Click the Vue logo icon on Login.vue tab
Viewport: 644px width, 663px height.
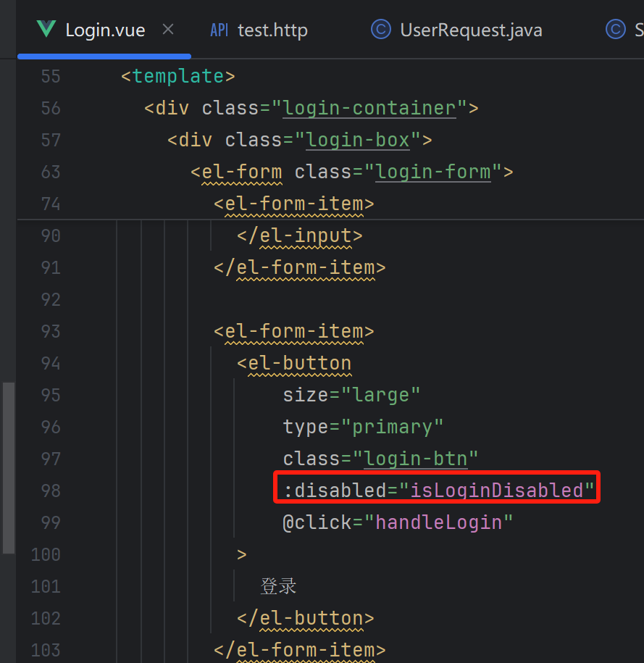point(46,29)
